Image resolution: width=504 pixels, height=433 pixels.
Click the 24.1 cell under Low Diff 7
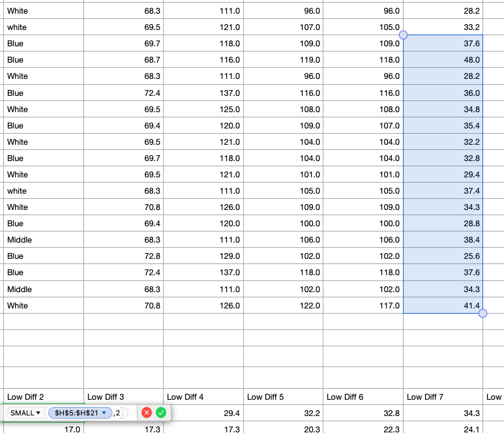click(443, 427)
